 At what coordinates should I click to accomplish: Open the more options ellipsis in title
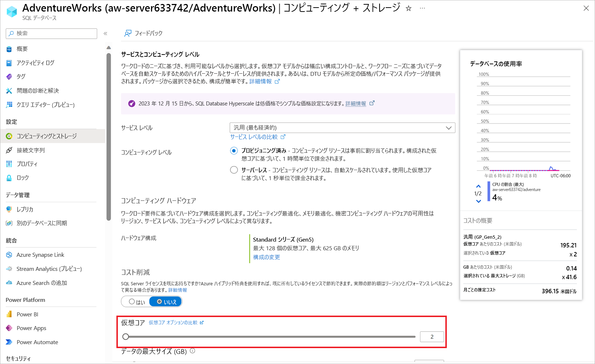pos(422,8)
